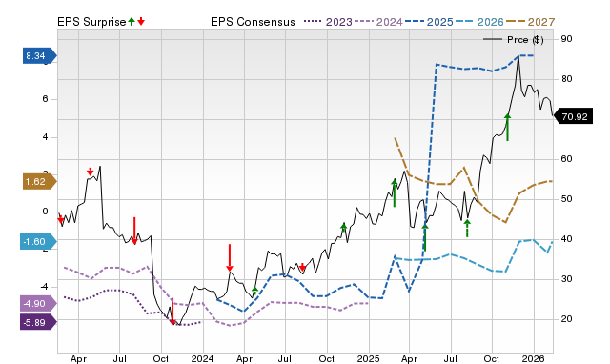Click the red surprise arrow in August 2023
This screenshot has width=610, height=364.
134,231
